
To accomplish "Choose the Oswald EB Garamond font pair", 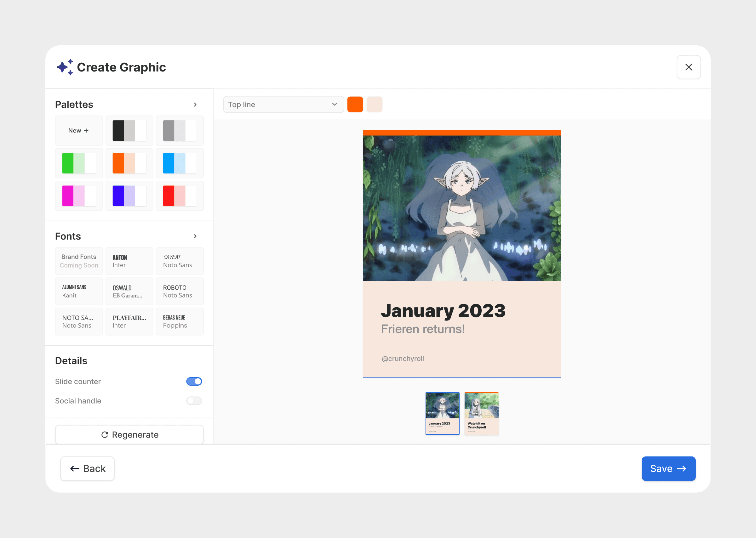I will pos(129,291).
